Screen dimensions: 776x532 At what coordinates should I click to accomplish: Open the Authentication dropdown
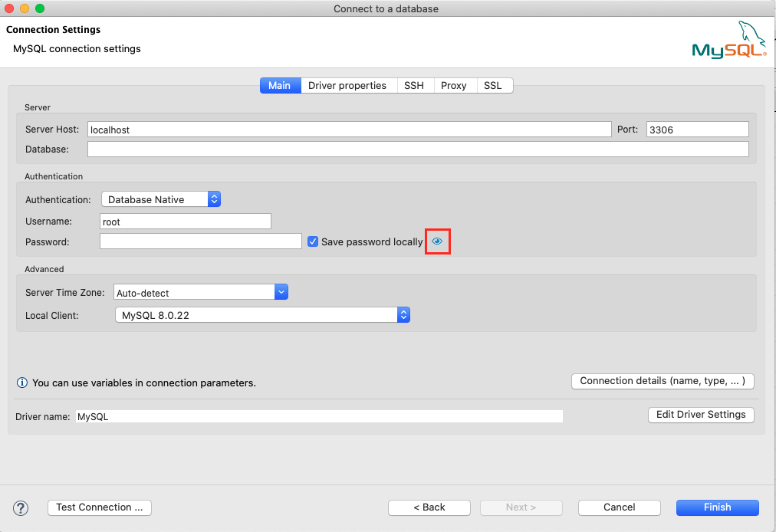[x=161, y=199]
